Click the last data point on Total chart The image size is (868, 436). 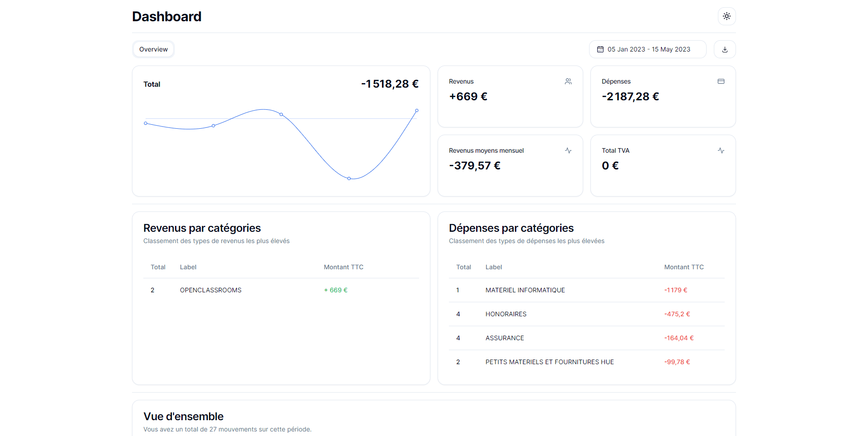point(417,110)
